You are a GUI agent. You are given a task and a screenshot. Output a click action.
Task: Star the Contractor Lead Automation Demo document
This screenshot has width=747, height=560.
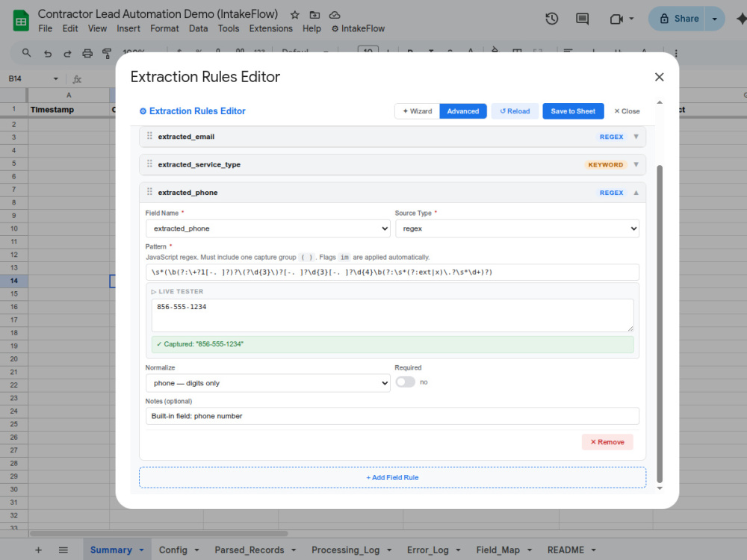(295, 15)
